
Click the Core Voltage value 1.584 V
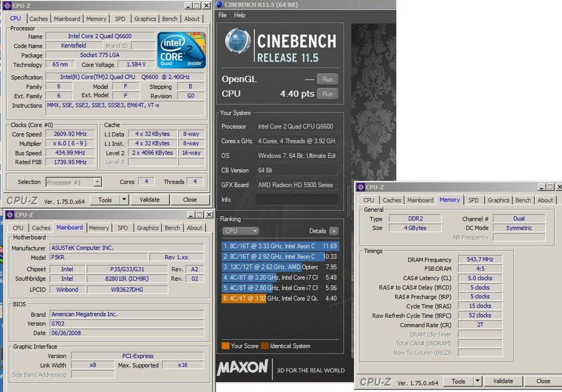[136, 64]
